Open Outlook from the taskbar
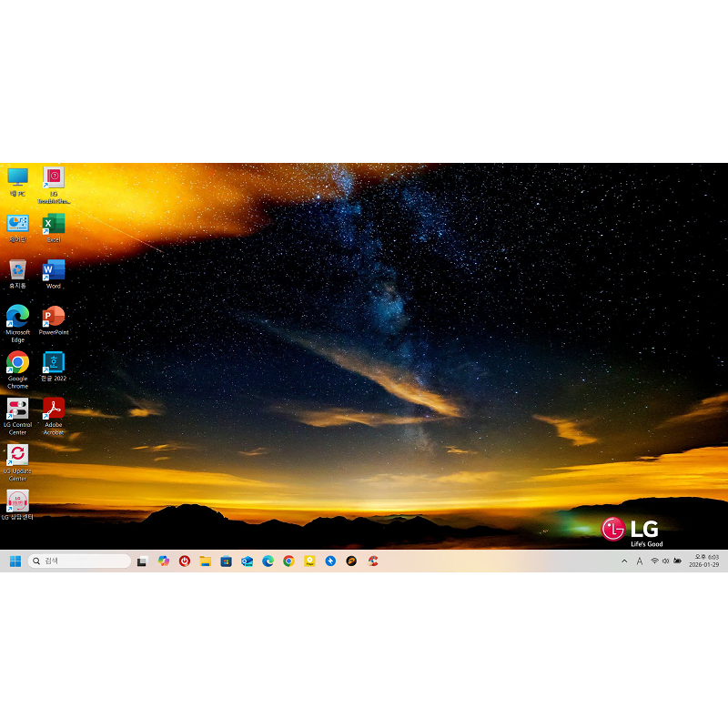 point(248,561)
